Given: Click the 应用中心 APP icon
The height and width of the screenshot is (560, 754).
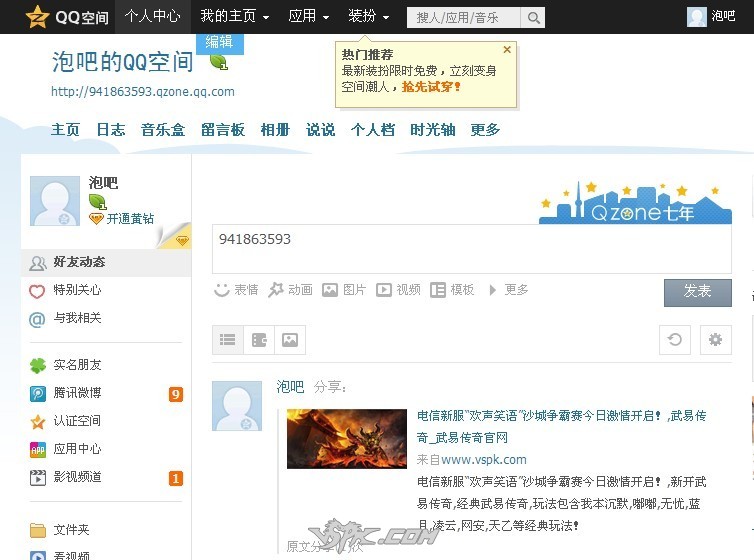Looking at the screenshot, I should tap(38, 450).
